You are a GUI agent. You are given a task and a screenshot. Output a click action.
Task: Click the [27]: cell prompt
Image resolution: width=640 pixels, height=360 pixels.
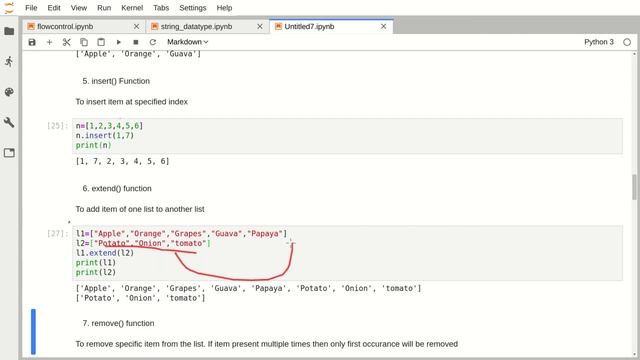pyautogui.click(x=58, y=233)
